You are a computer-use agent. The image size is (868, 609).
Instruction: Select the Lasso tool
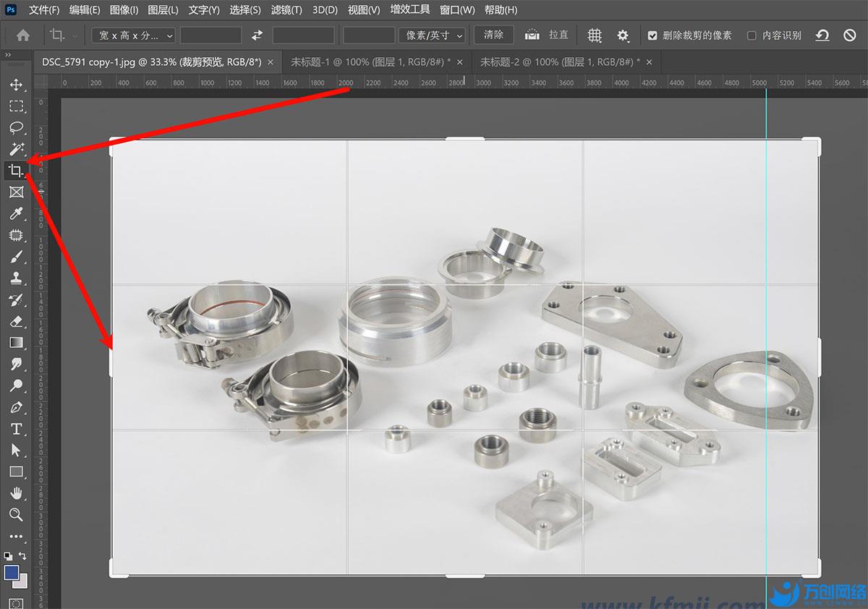point(16,127)
